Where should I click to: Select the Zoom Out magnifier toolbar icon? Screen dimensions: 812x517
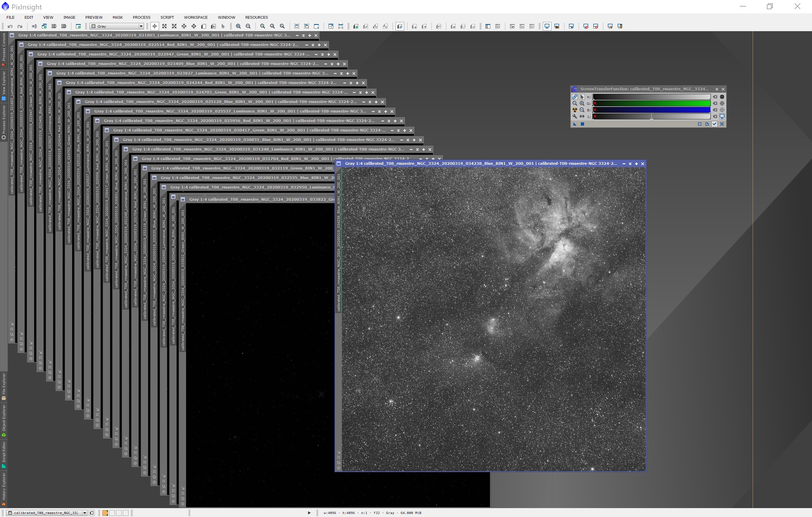coord(248,26)
